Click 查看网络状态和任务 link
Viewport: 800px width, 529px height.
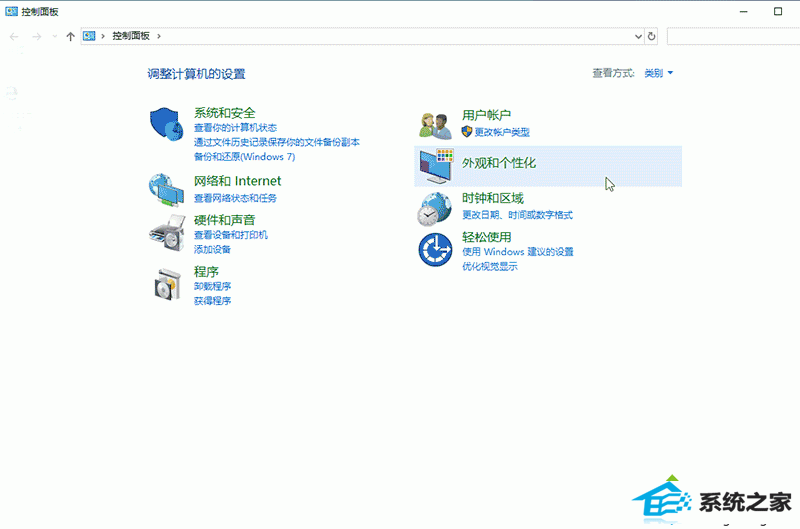tap(235, 198)
